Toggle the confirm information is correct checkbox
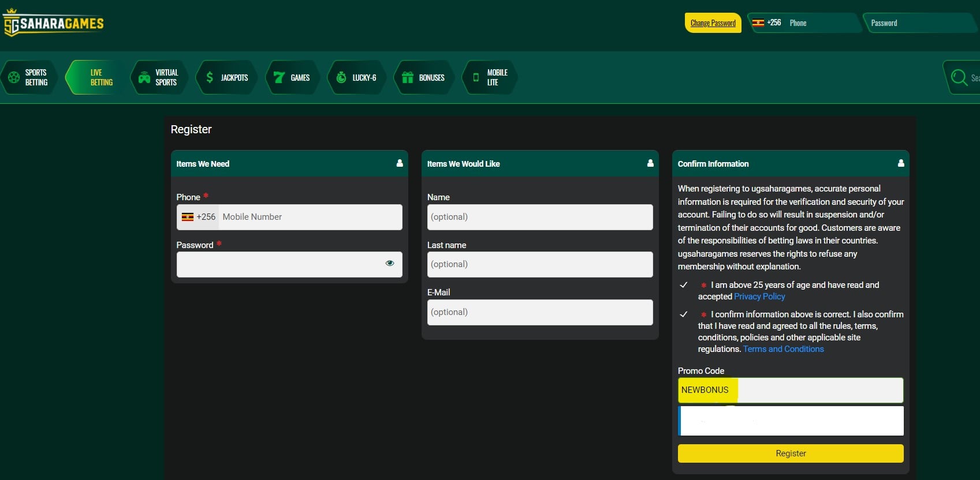The height and width of the screenshot is (480, 980). [684, 314]
